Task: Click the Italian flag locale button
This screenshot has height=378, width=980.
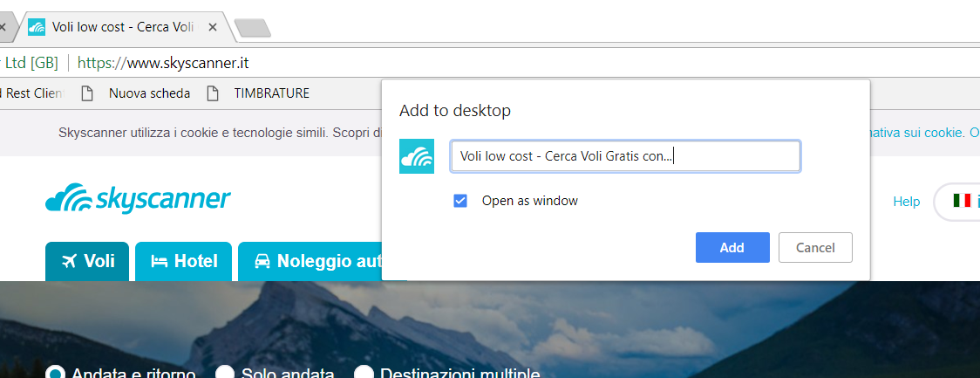Action: coord(962,201)
